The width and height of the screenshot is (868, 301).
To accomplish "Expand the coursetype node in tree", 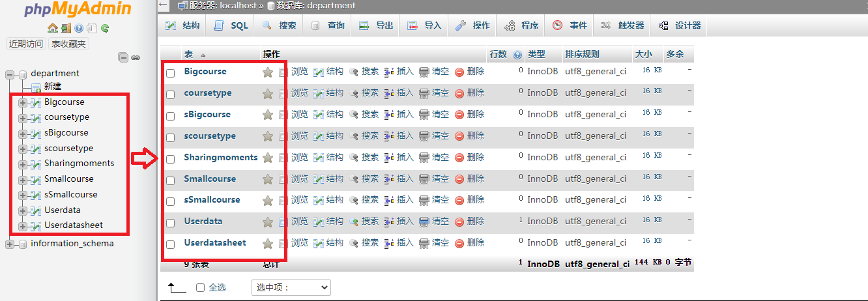I will (23, 118).
